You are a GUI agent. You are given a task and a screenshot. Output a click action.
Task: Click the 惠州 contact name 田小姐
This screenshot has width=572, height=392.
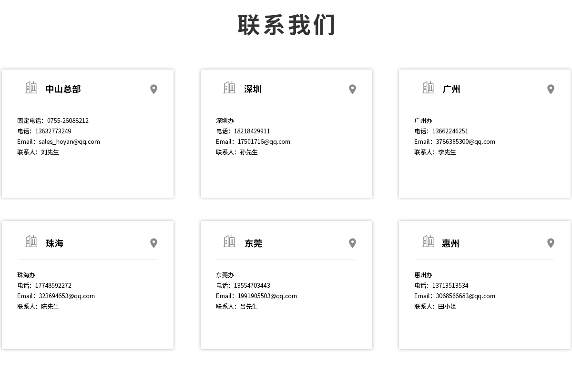447,306
